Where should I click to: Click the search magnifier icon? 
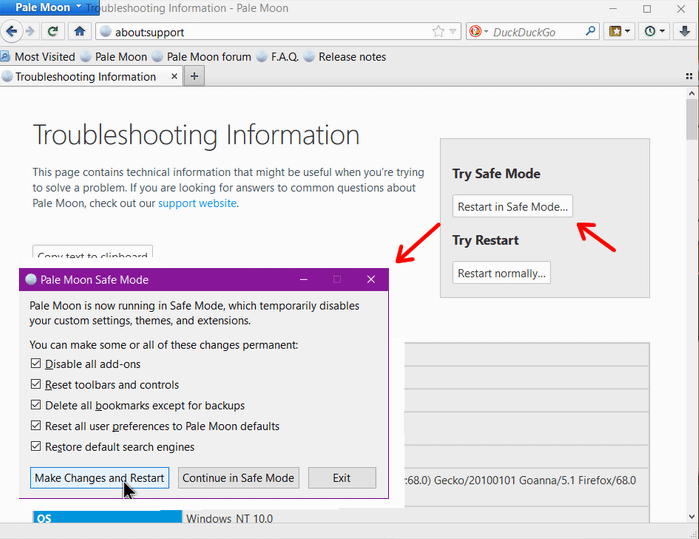590,31
